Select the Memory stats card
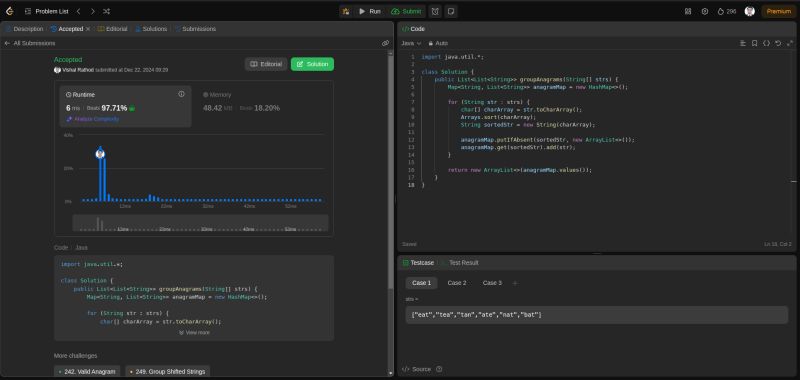Viewport: 800px width, 380px height. pos(263,106)
